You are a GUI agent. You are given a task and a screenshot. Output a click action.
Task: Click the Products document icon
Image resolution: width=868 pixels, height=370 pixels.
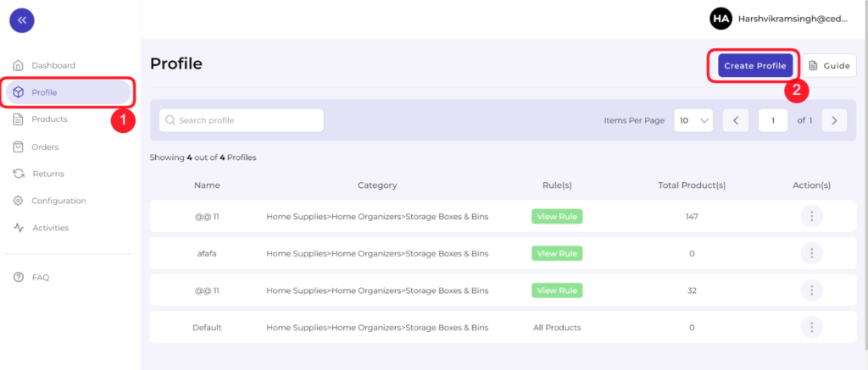[19, 119]
